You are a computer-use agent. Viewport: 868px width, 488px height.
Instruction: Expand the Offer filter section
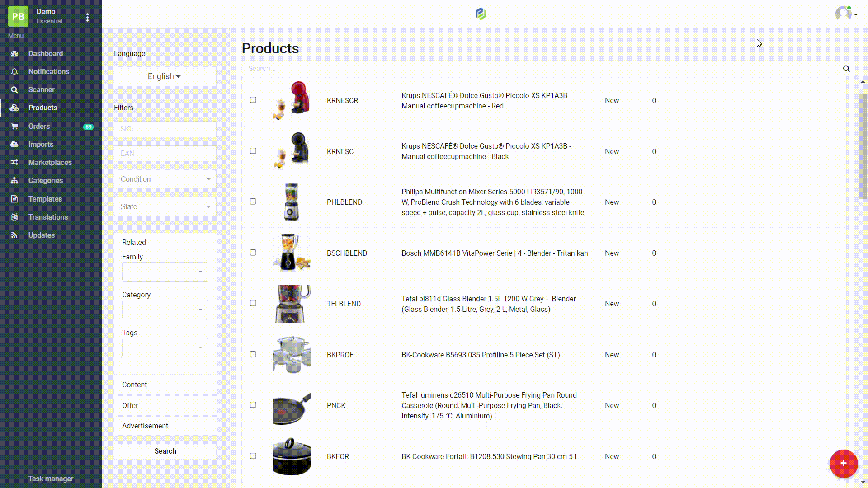click(x=165, y=406)
